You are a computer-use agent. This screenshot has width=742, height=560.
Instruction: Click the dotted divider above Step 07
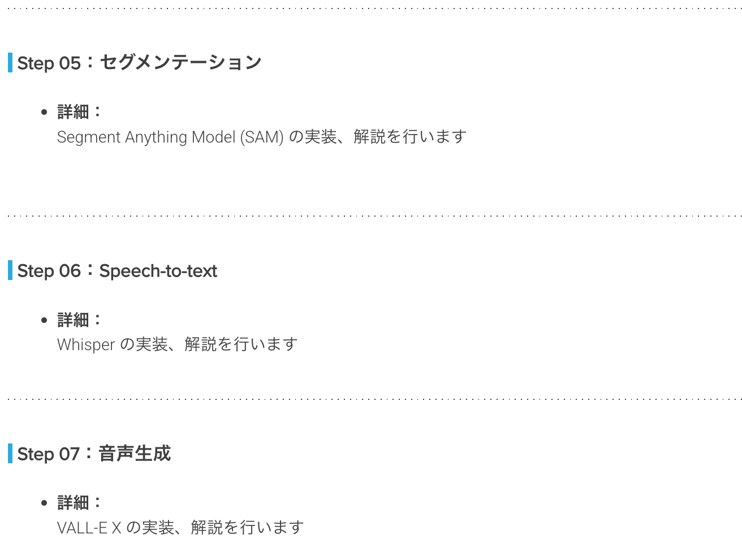click(x=371, y=399)
